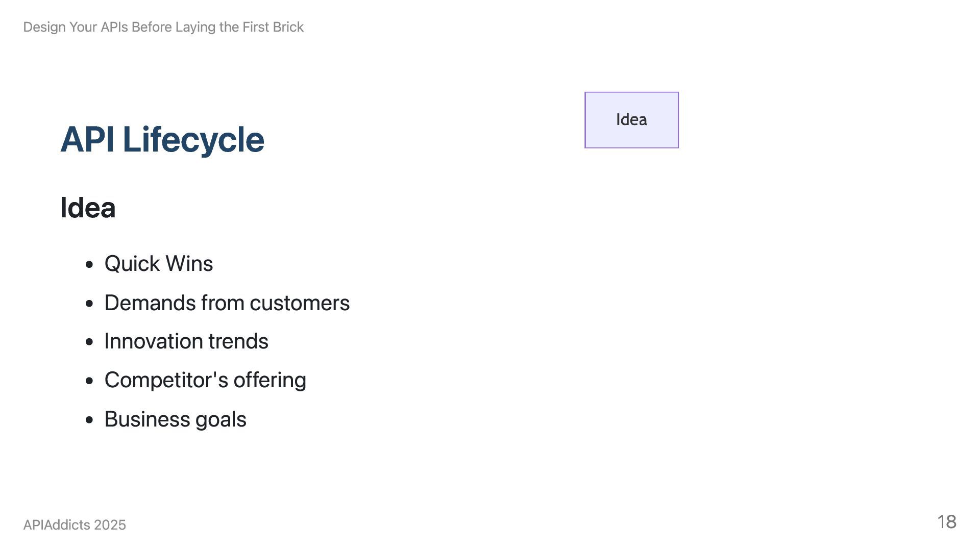Click the word 'Brick' in the header
Image resolution: width=980 pixels, height=551 pixels.
(288, 27)
